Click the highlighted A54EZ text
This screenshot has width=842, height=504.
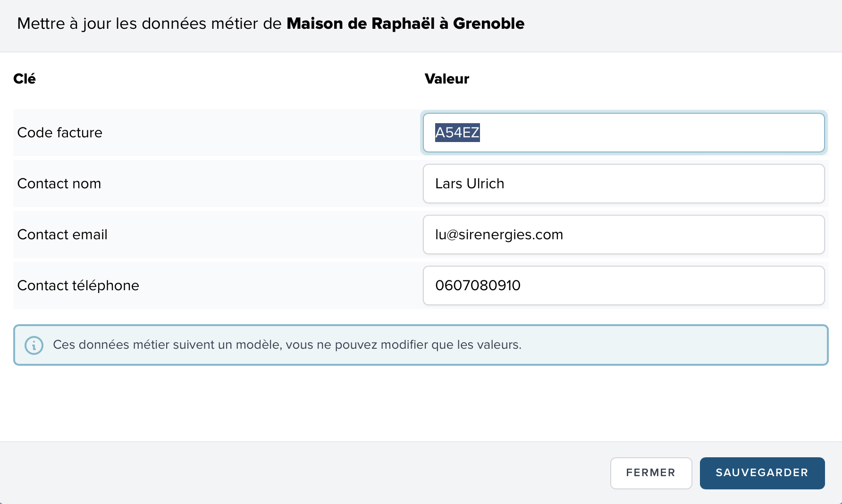457,133
